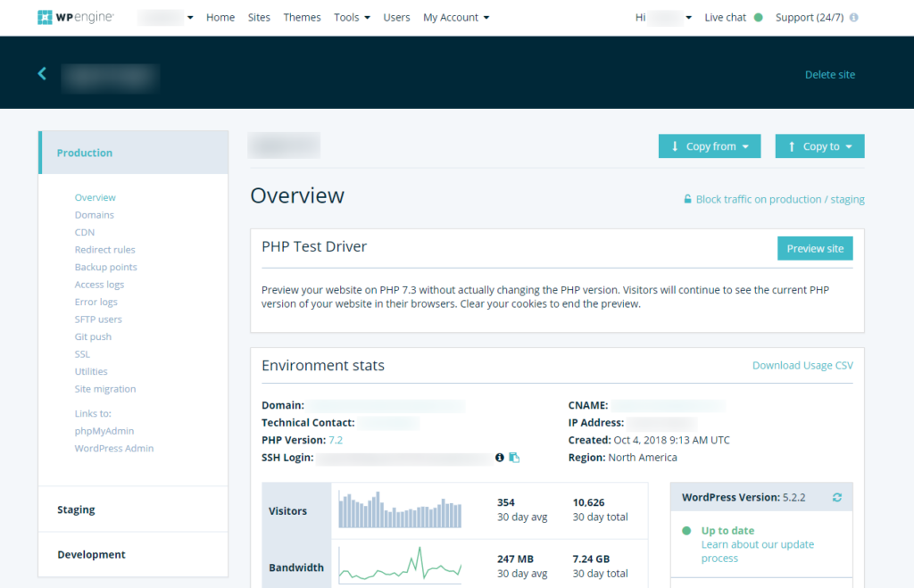Click the WP Engine logo
Image resolution: width=914 pixels, height=588 pixels.
pos(76,17)
